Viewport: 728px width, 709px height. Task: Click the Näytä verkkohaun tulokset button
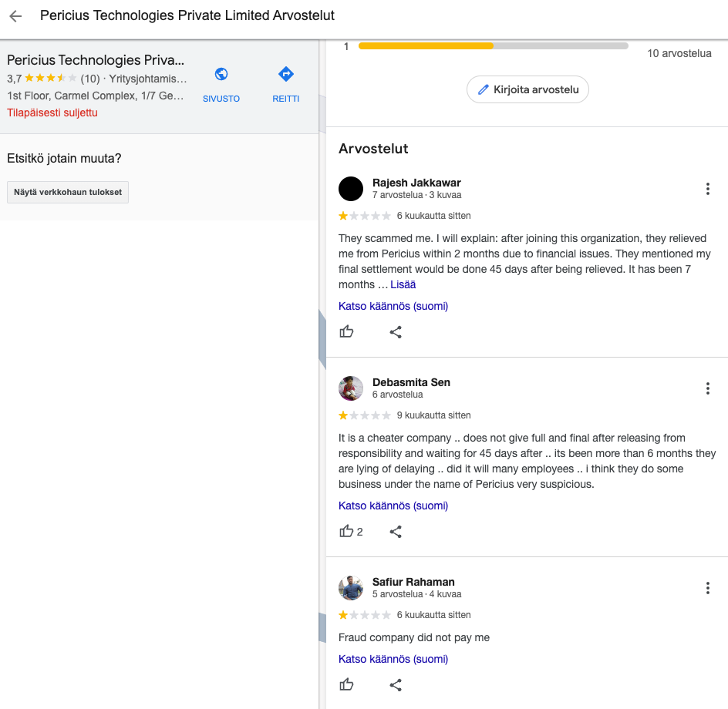[68, 192]
